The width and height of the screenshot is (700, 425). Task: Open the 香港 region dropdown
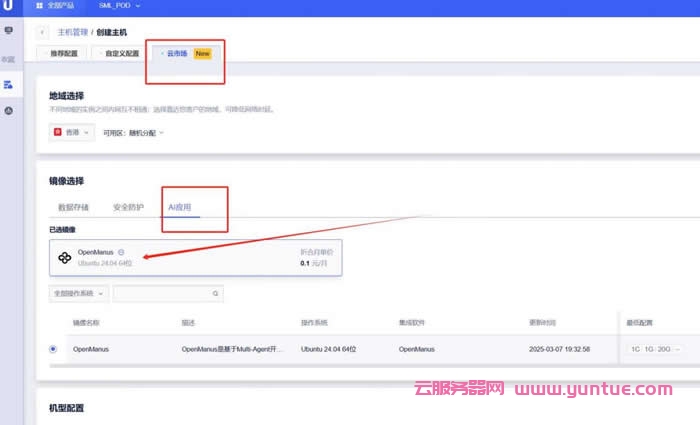pyautogui.click(x=70, y=132)
